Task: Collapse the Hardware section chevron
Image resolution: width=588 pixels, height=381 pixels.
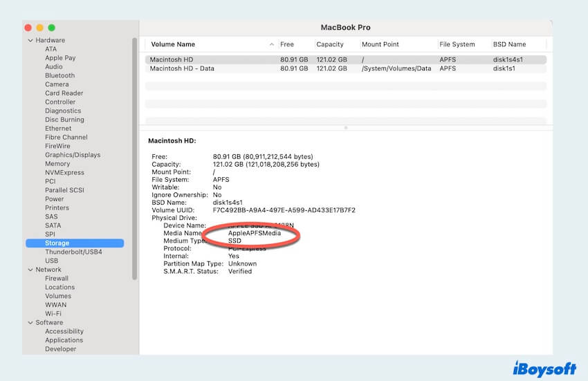Action: click(x=30, y=40)
